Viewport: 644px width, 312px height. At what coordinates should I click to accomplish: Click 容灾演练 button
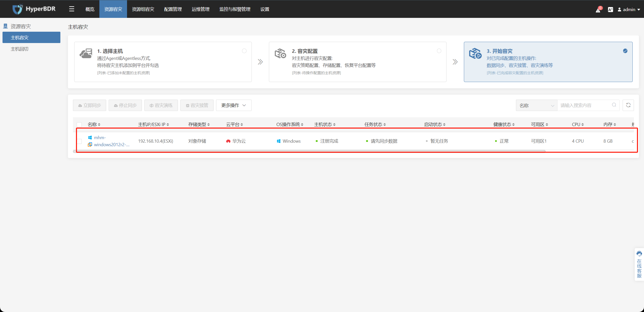pyautogui.click(x=161, y=105)
